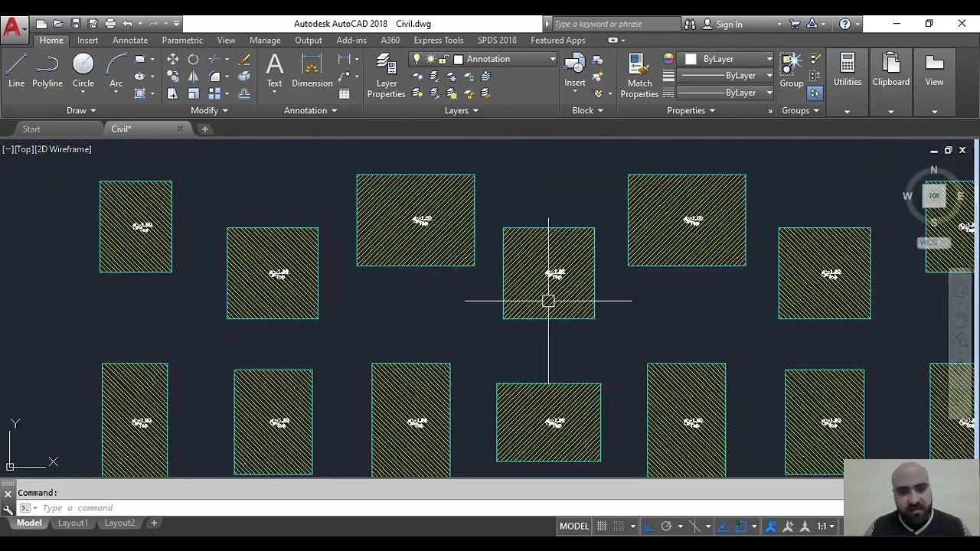The height and width of the screenshot is (551, 980).
Task: Click the Group tool
Action: (x=792, y=70)
